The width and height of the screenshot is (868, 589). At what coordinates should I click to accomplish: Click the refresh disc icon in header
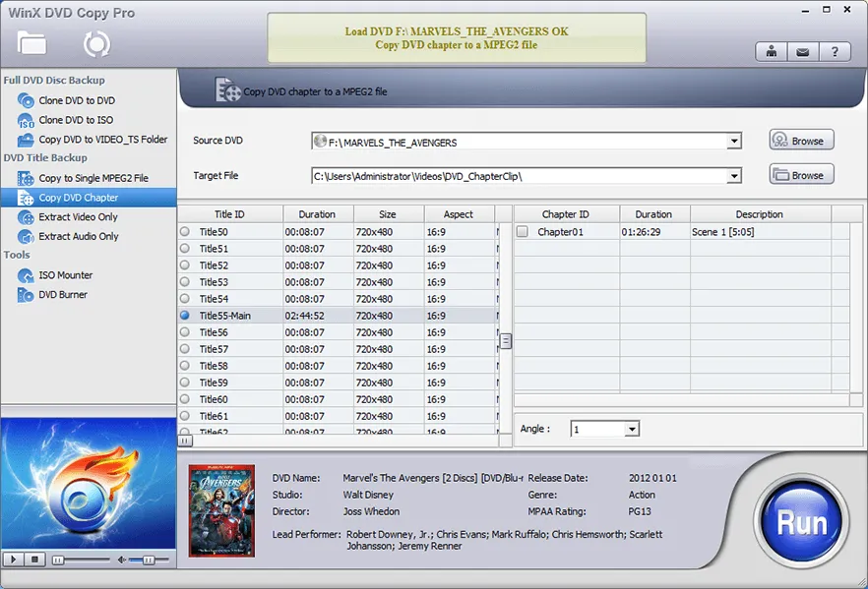(96, 43)
